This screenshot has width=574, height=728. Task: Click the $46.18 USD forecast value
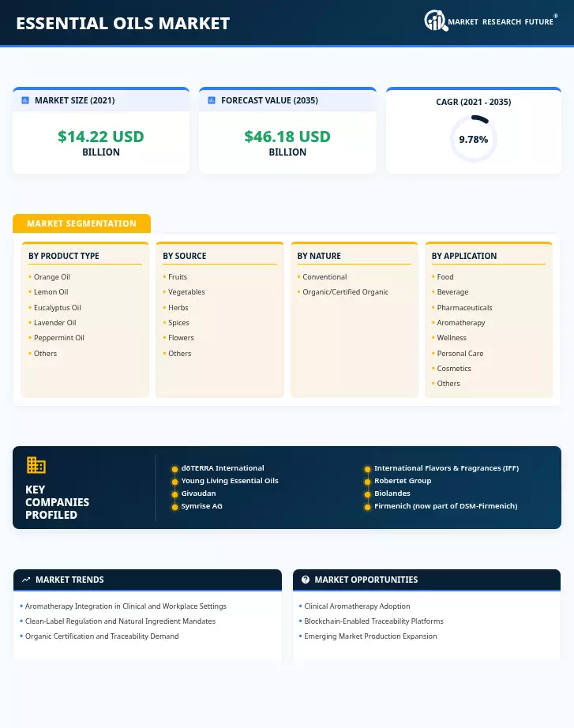pyautogui.click(x=287, y=137)
